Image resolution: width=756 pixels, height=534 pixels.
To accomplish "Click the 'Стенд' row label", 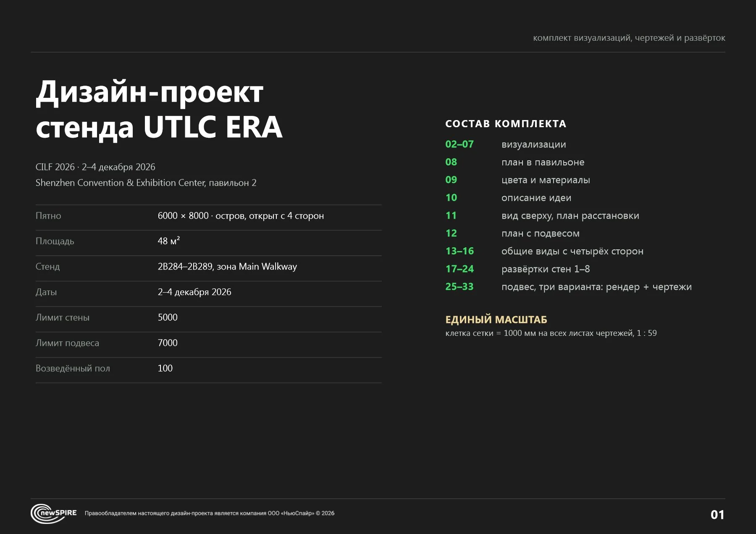I will point(47,267).
